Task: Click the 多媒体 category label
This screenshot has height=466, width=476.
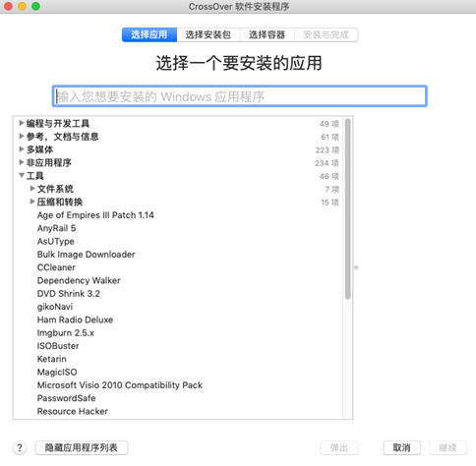Action: coord(39,149)
